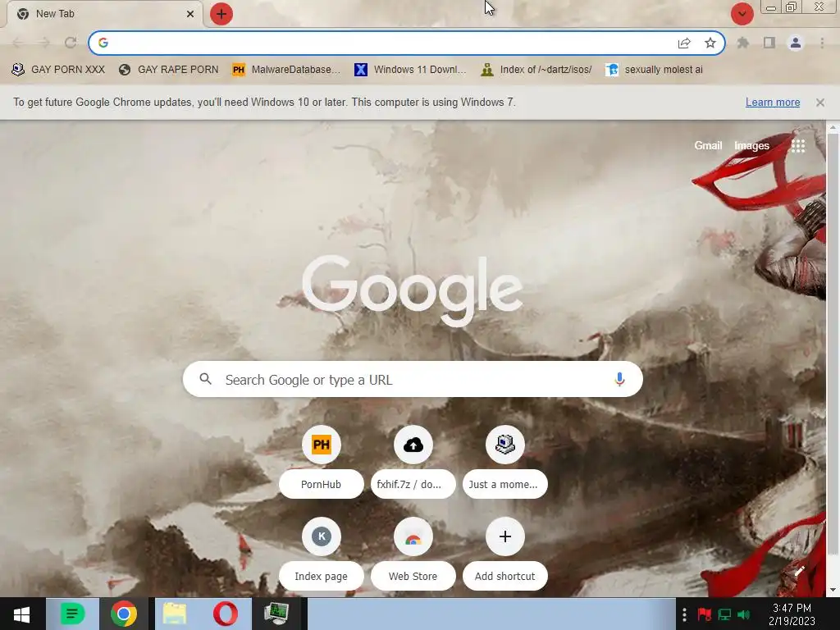Viewport: 840px width, 630px height.
Task: Dismiss the Windows 7 update infobar
Action: pos(820,103)
